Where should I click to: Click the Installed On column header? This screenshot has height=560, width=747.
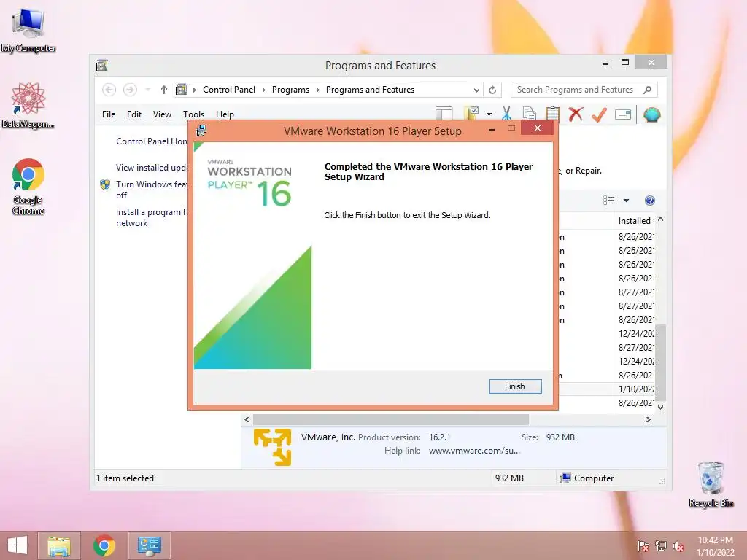click(636, 221)
